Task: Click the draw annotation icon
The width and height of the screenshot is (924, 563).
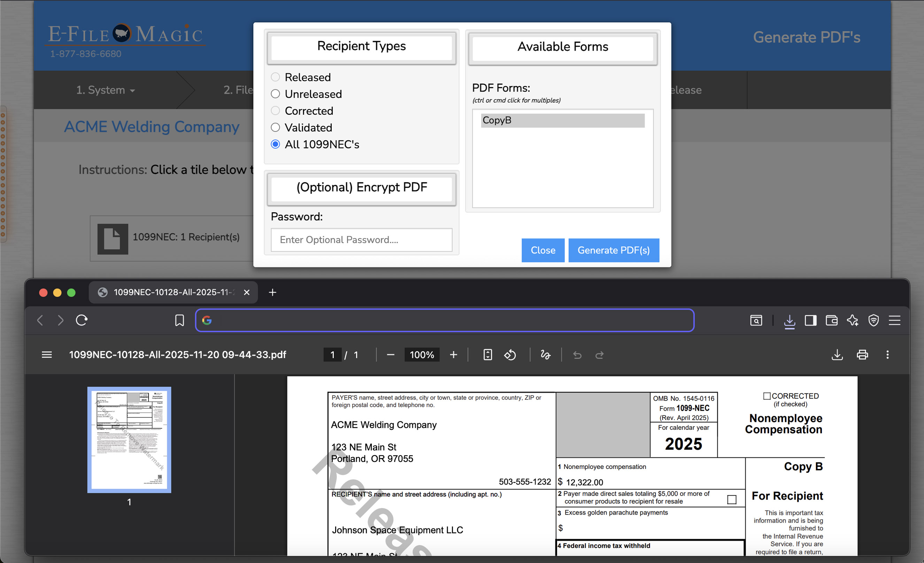Action: (546, 355)
